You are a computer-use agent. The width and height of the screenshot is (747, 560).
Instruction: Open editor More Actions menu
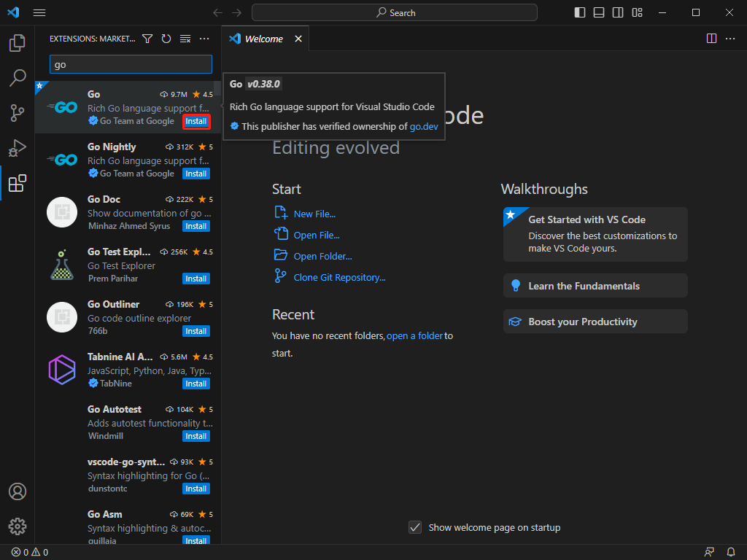tap(730, 39)
